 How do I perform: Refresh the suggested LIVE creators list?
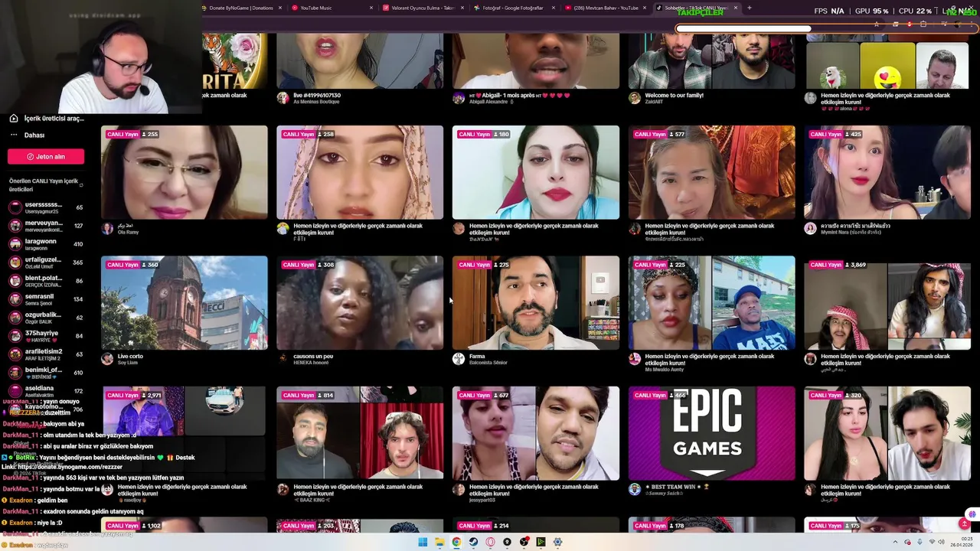click(81, 185)
